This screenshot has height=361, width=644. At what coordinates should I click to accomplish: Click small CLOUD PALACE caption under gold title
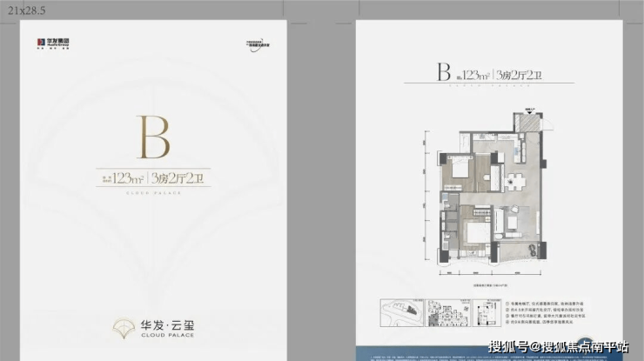tap(153, 192)
